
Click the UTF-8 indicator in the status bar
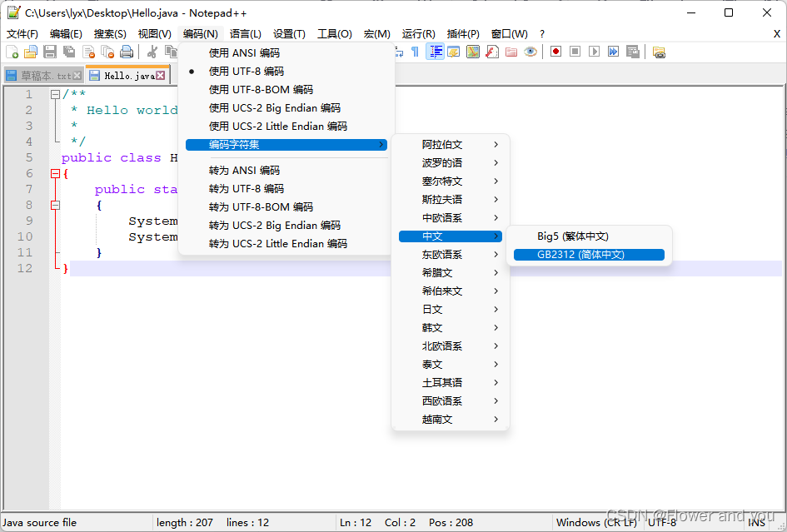(661, 522)
